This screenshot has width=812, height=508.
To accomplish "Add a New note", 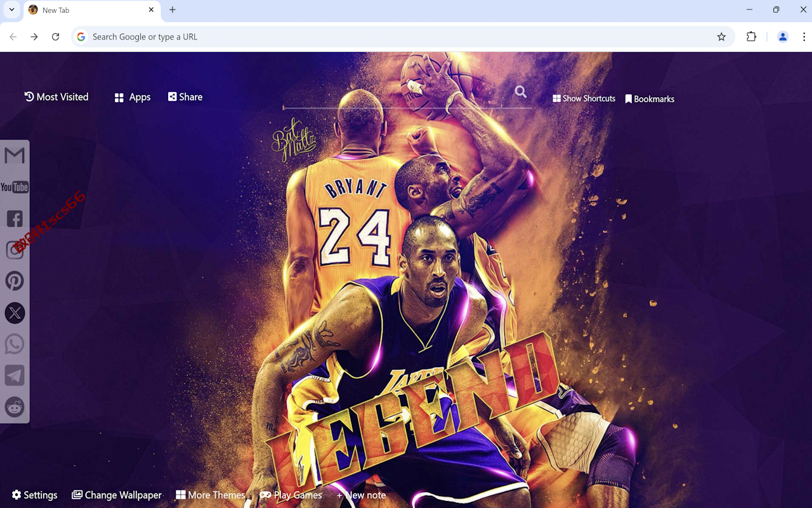I will tap(361, 495).
